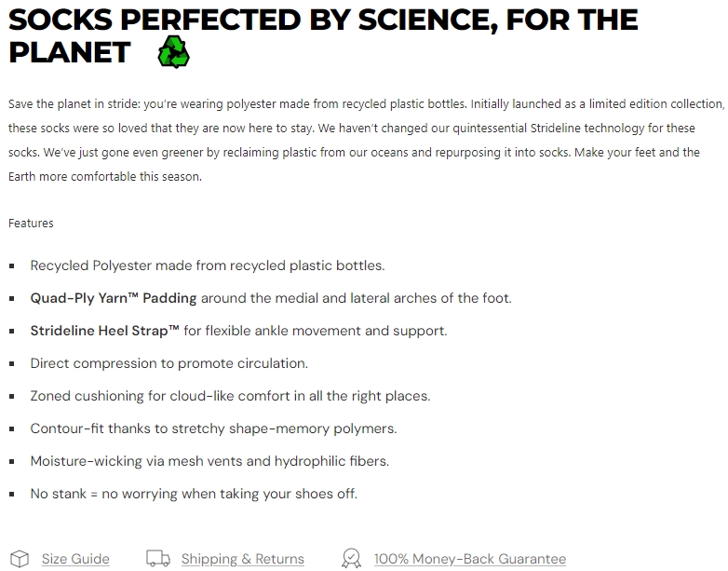Click the Direct compression bullet item
This screenshot has width=728, height=571.
pos(169,363)
